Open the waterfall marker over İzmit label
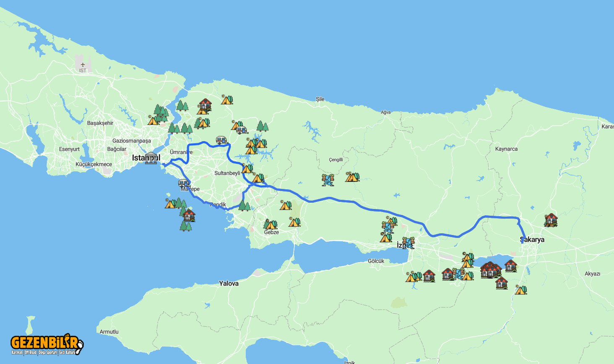Viewport: 614px width, 364px height. [x=408, y=243]
